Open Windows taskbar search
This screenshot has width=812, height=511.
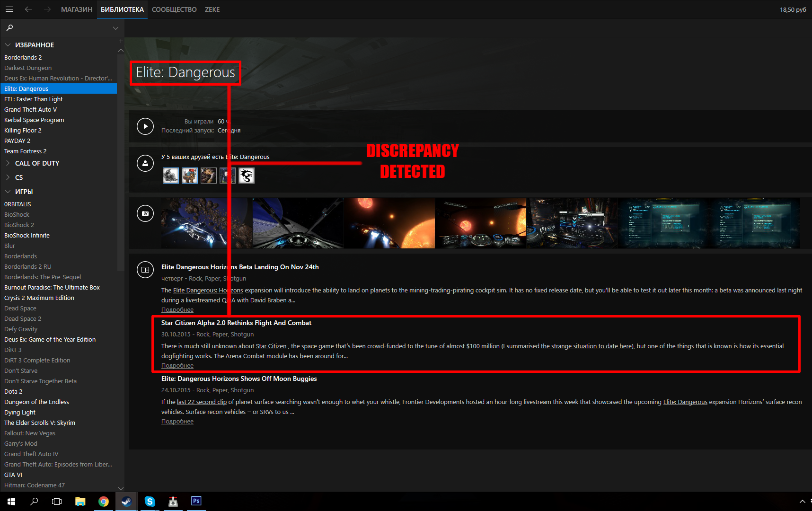pyautogui.click(x=34, y=502)
